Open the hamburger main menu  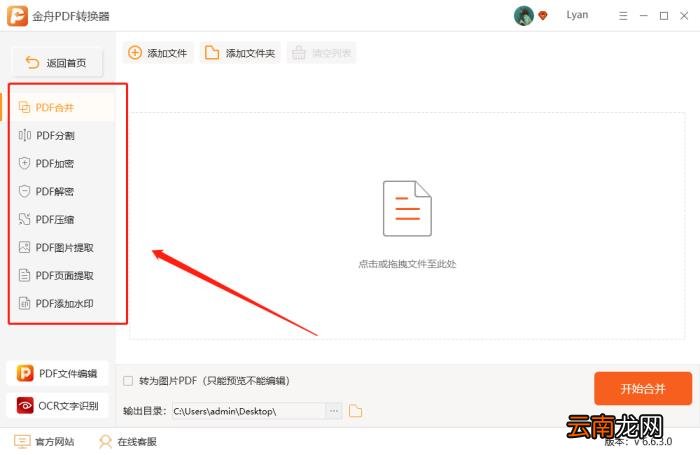(x=623, y=16)
